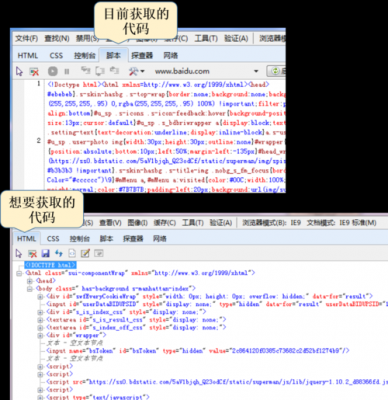Image resolution: width=388 pixels, height=400 pixels.
Task: Click clear browser cache icon in lower window
Action: 32,253
